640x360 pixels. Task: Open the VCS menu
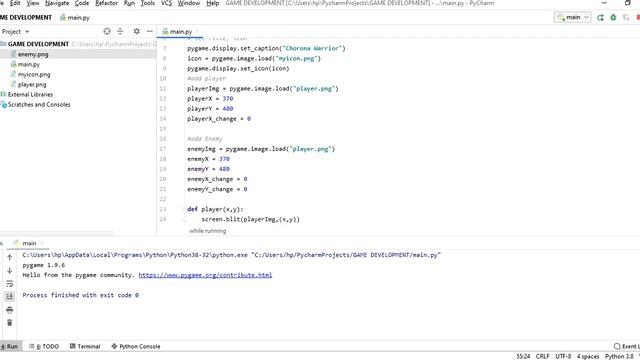(x=166, y=3)
